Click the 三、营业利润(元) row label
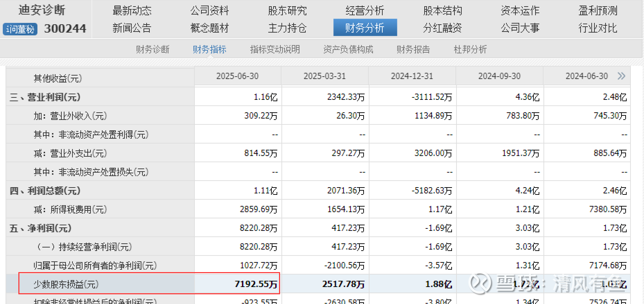This screenshot has height=304, width=644. [45, 97]
